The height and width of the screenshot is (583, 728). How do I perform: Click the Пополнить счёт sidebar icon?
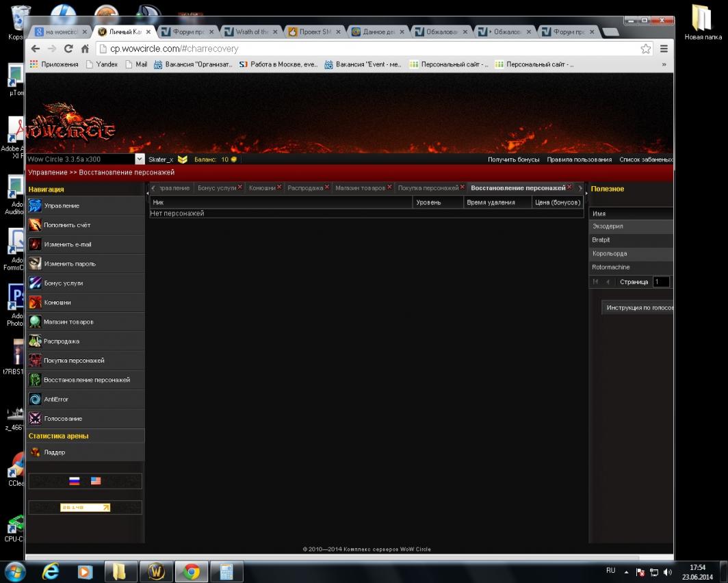click(35, 224)
